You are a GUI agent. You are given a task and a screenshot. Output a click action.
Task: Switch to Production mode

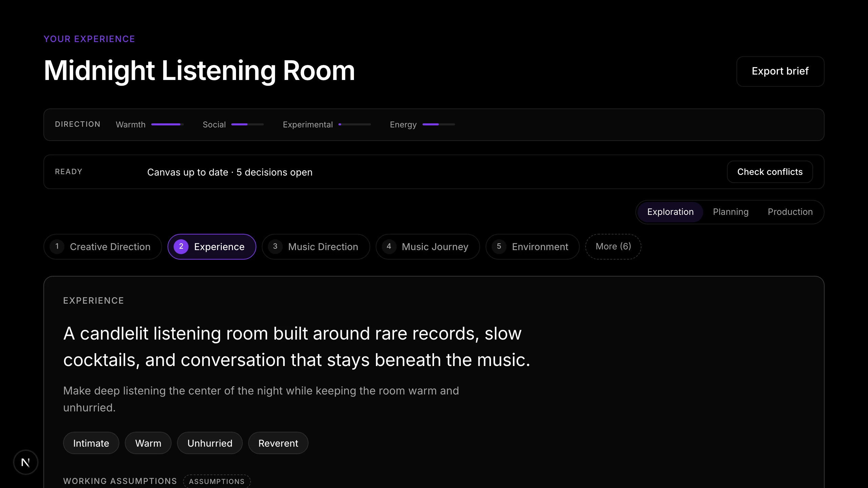click(790, 212)
